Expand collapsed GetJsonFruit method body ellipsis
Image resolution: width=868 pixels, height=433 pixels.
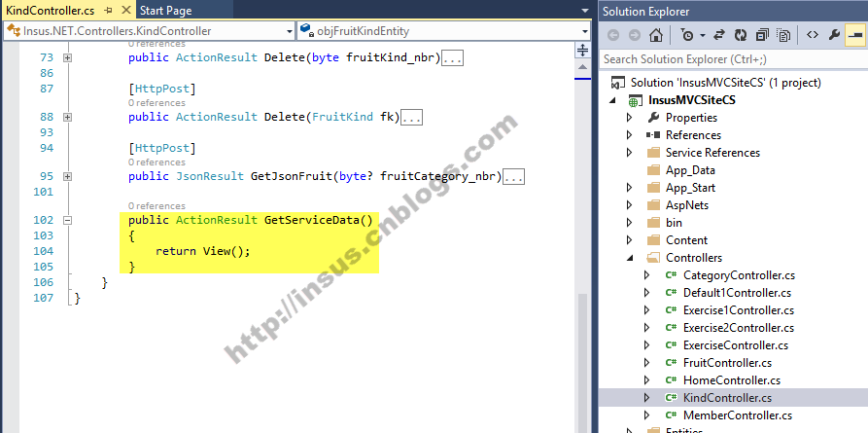(514, 177)
